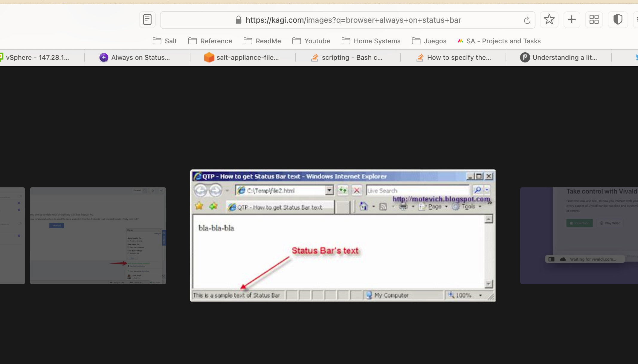Reload the page with the refresh icon
Screen dimensions: 638x364
pos(527,20)
